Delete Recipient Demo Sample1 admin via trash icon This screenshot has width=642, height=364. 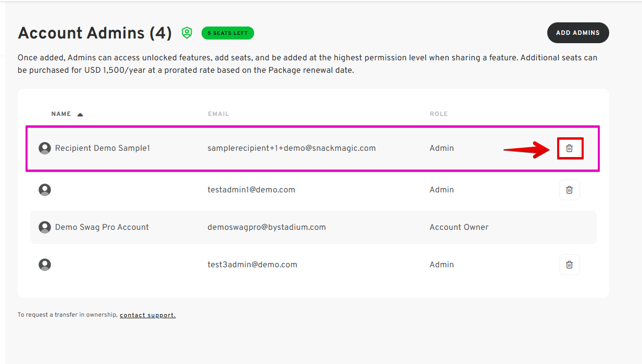pos(570,148)
